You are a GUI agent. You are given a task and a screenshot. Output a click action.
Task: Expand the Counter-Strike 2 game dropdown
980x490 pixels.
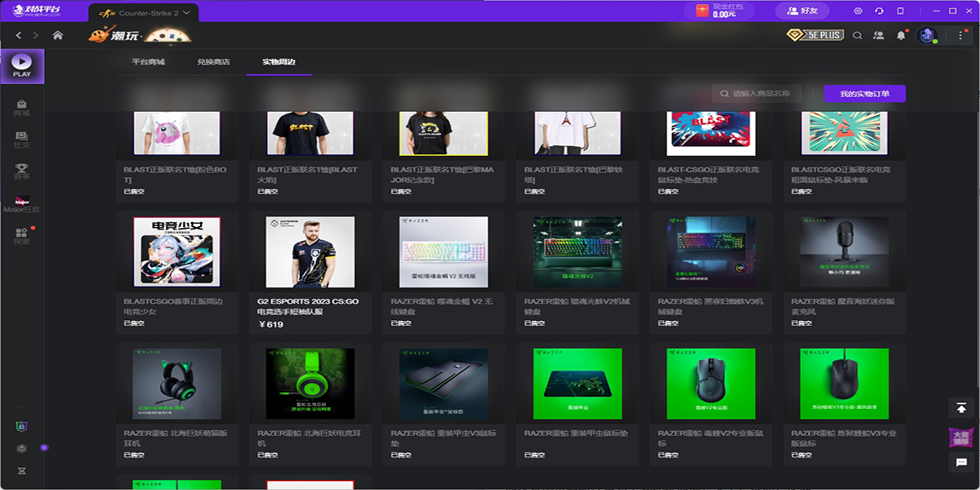(187, 12)
